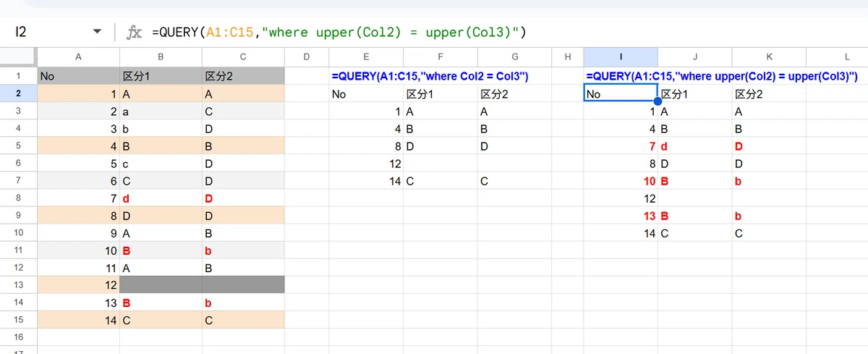Click the select-all corner above row 1
Image resolution: width=868 pixels, height=354 pixels.
click(x=18, y=56)
